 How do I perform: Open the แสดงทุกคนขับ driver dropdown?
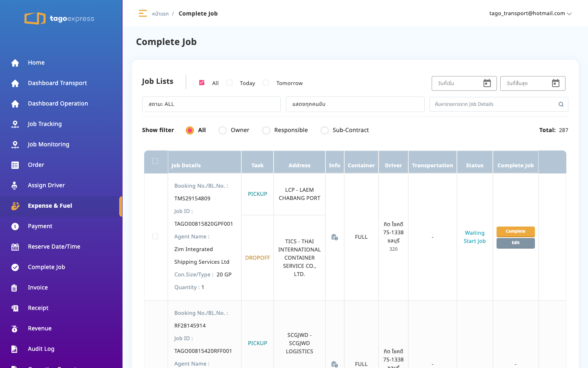355,104
